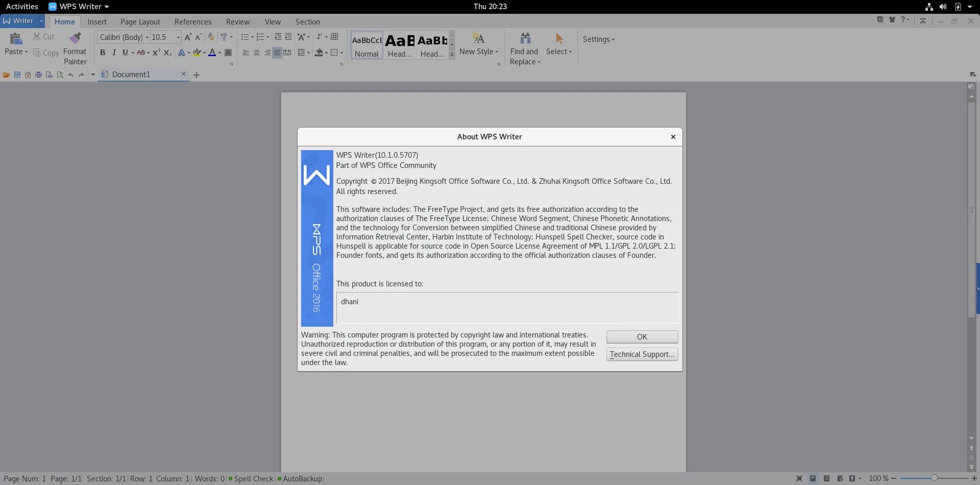Click the skin T-shirt icon in title bar
Screen dimensions: 980x485
click(892, 20)
